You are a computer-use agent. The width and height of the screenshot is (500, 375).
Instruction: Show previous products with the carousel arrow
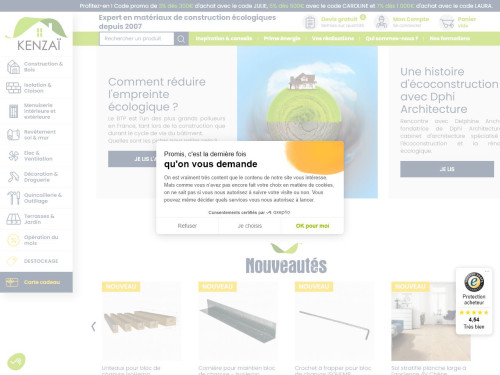94,326
